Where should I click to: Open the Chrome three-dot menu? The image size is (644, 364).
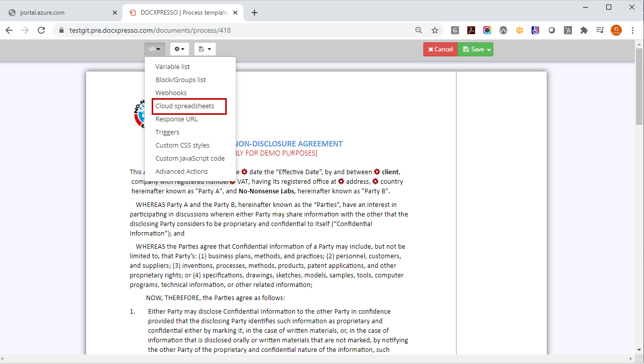pos(632,30)
